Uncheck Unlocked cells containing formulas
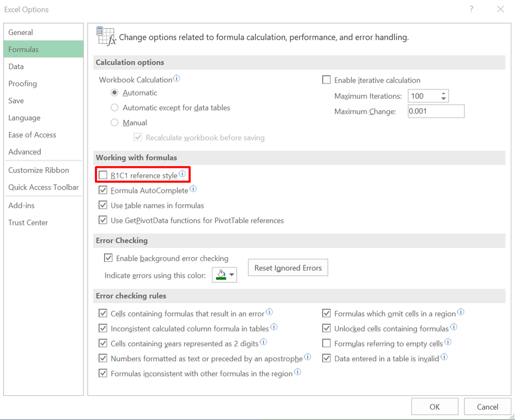 (x=326, y=328)
